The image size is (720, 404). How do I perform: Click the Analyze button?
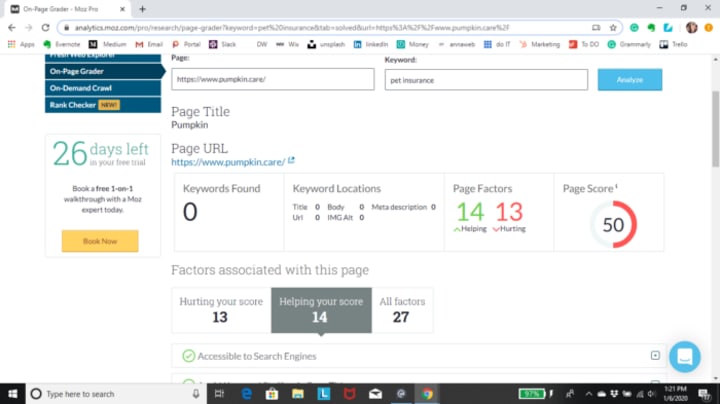point(630,79)
